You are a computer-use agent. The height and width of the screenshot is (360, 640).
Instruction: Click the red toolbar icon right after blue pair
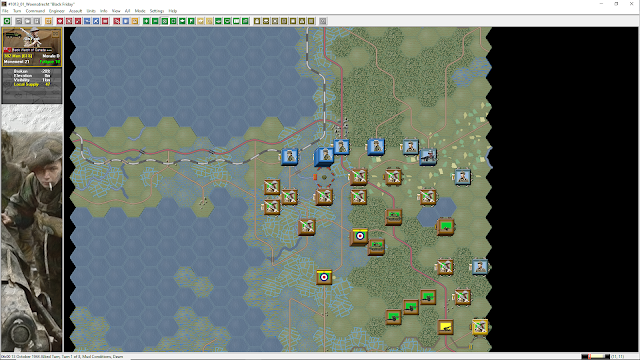click(105, 21)
